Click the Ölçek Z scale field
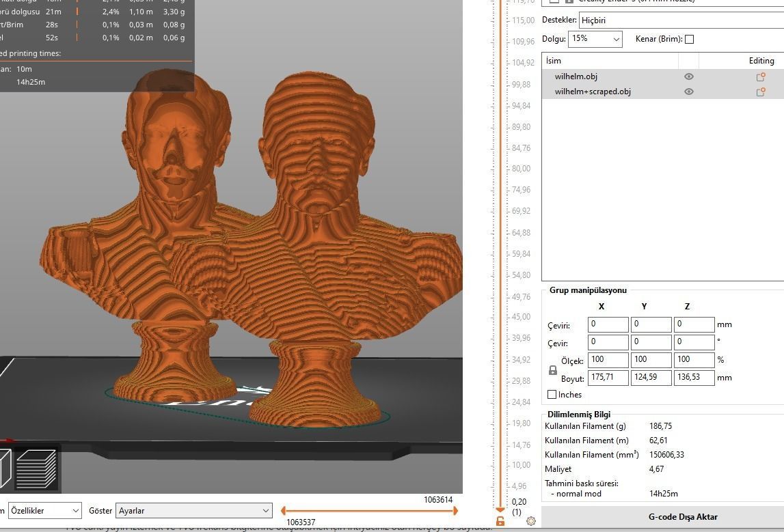This screenshot has width=784, height=532. click(x=694, y=360)
